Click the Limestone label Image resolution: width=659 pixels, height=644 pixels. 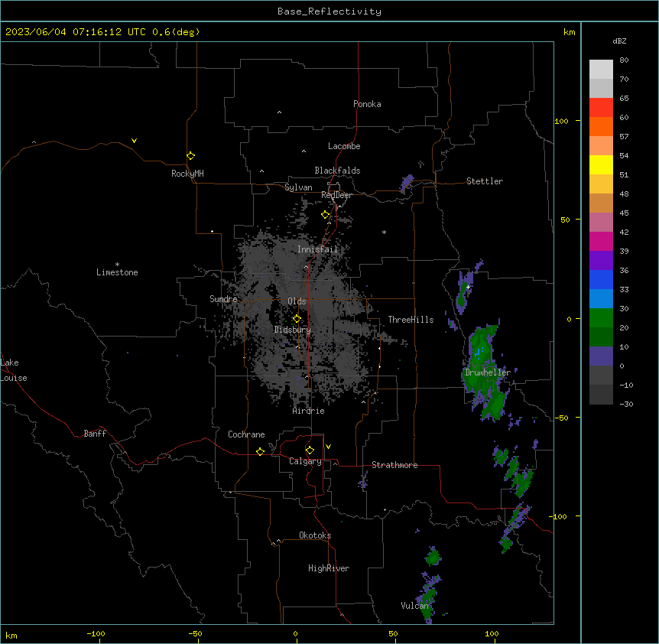coord(117,272)
